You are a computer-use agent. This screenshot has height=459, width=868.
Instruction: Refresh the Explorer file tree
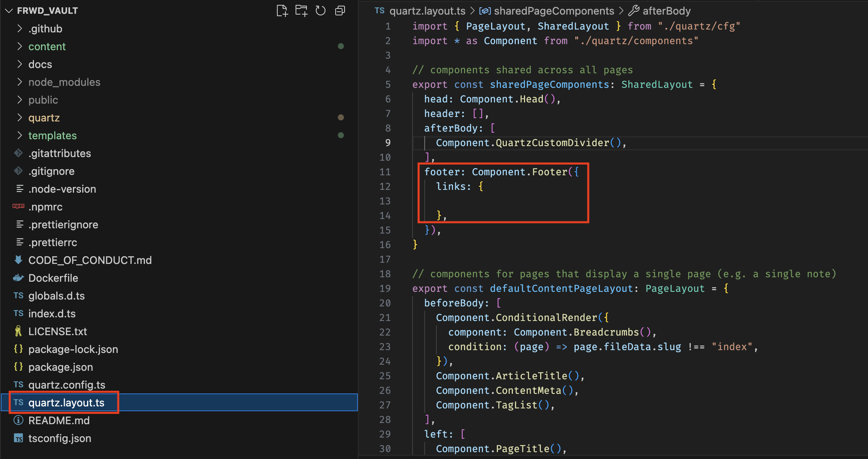321,11
